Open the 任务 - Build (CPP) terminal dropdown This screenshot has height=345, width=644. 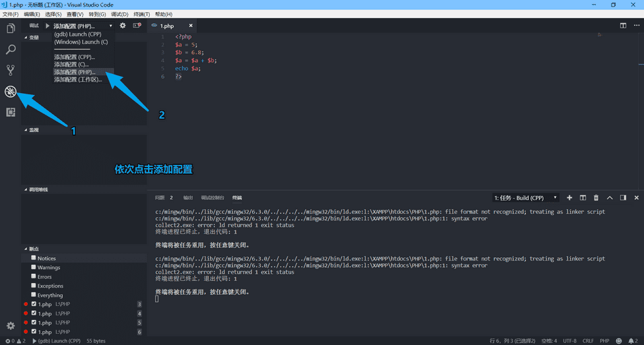(x=526, y=198)
